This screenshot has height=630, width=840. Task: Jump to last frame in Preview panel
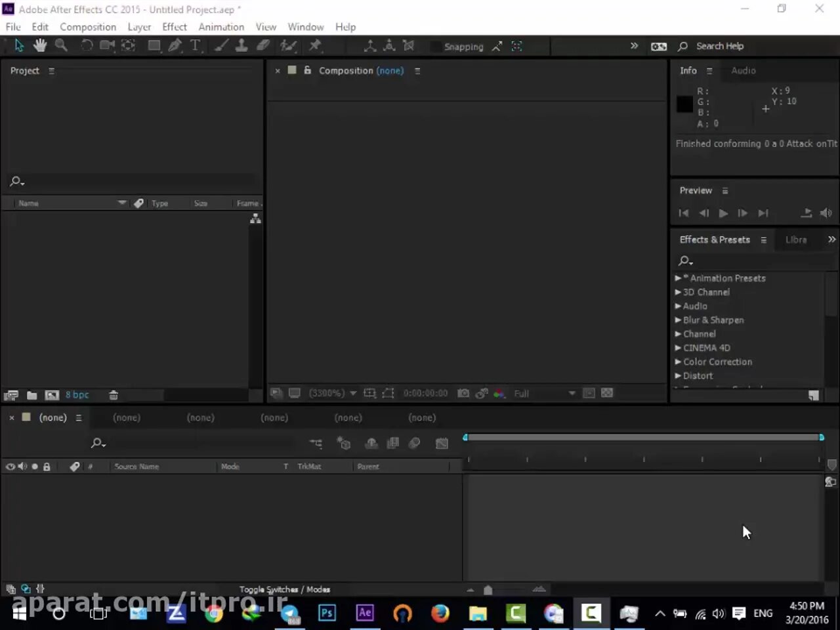tap(763, 213)
